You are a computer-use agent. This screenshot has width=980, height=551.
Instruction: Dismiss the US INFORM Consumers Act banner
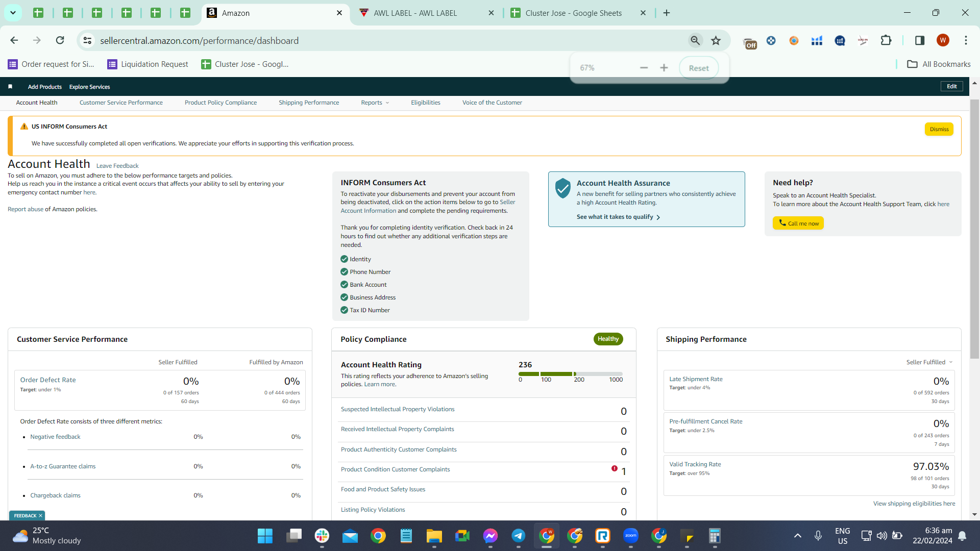coord(939,129)
